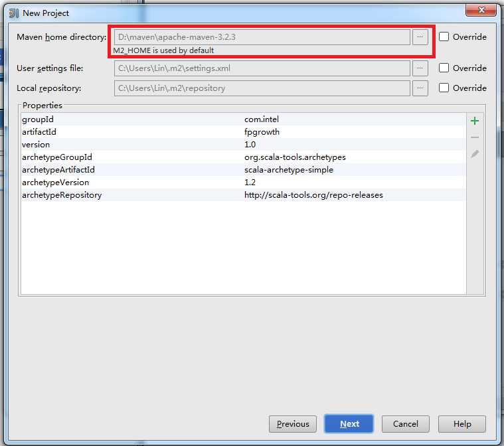This screenshot has height=446, width=504.
Task: Close the New Project dialog
Action: (481, 10)
